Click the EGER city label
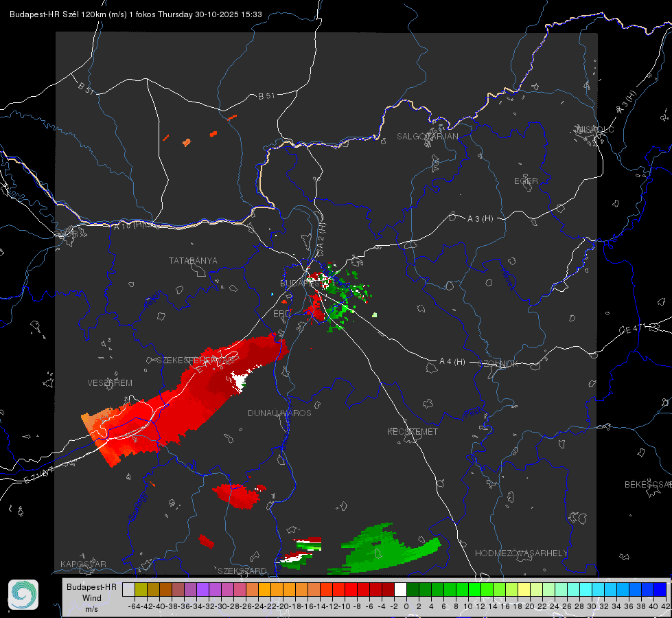 pos(526,181)
